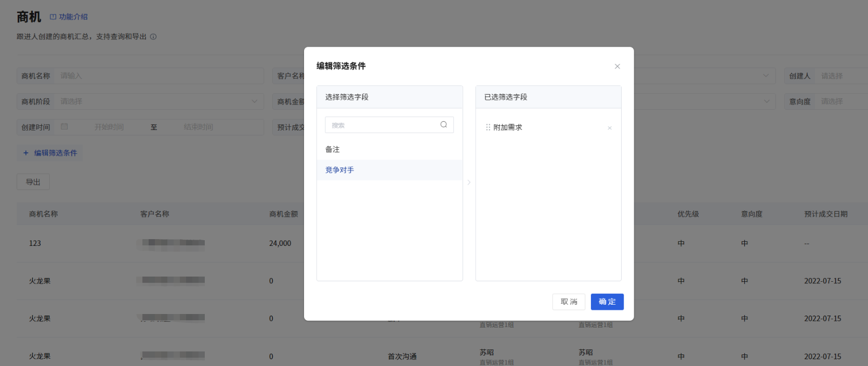Click the 客户名称 filter field
This screenshot has height=366, width=868.
(288, 76)
